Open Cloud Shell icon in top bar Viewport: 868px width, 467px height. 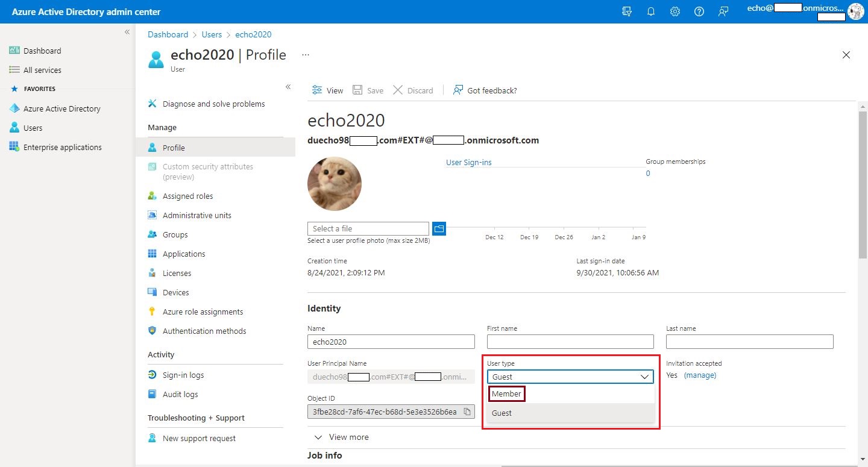tap(627, 11)
